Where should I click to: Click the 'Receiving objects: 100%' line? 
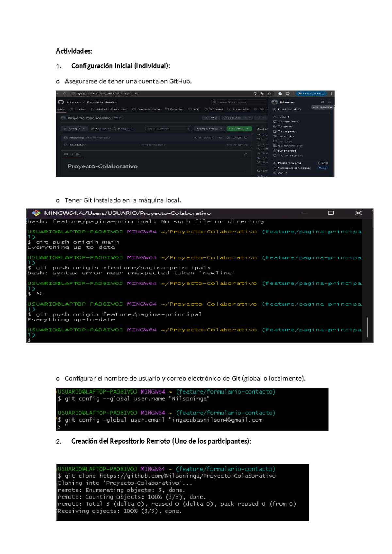click(120, 511)
